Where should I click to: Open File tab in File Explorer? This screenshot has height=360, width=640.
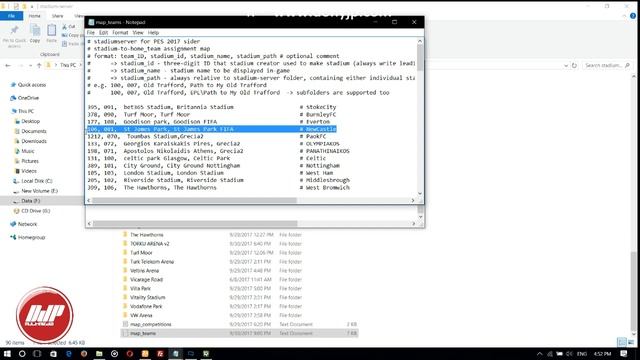[11, 16]
